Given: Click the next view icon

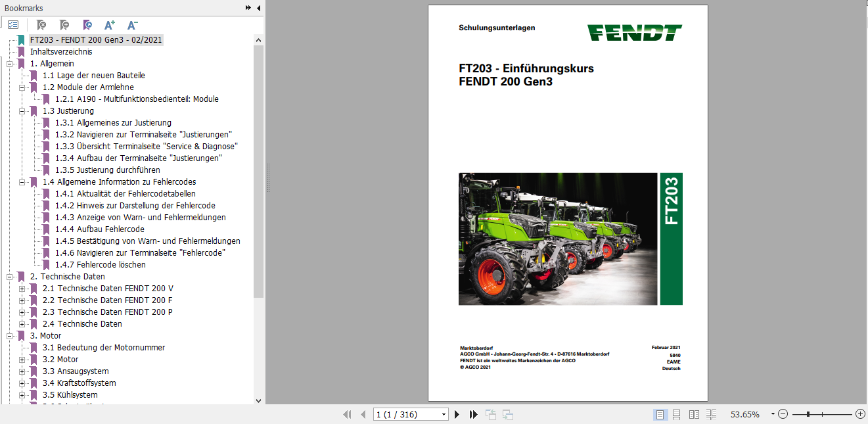Looking at the screenshot, I should (507, 414).
